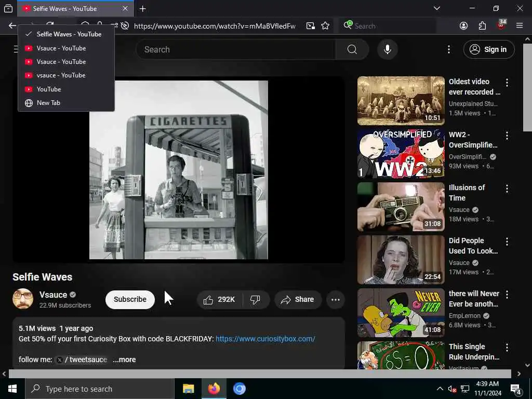
Task: Click the Firefox taskbar icon
Action: point(214,389)
